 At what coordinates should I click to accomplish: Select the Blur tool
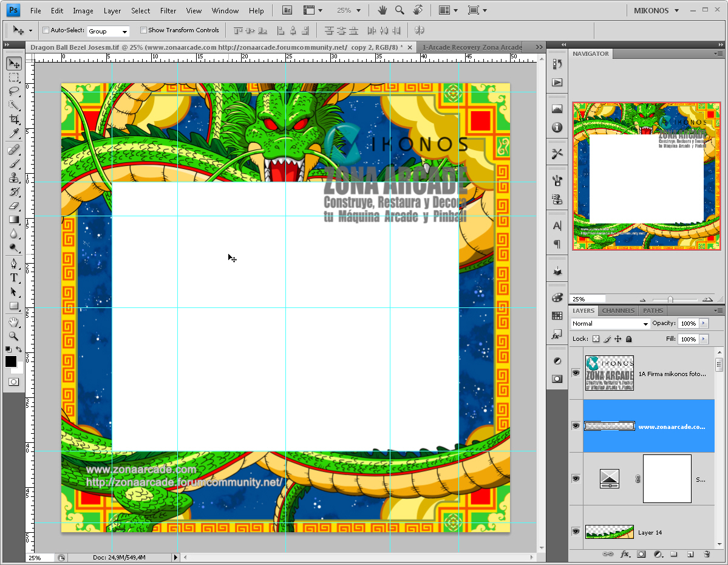[14, 234]
